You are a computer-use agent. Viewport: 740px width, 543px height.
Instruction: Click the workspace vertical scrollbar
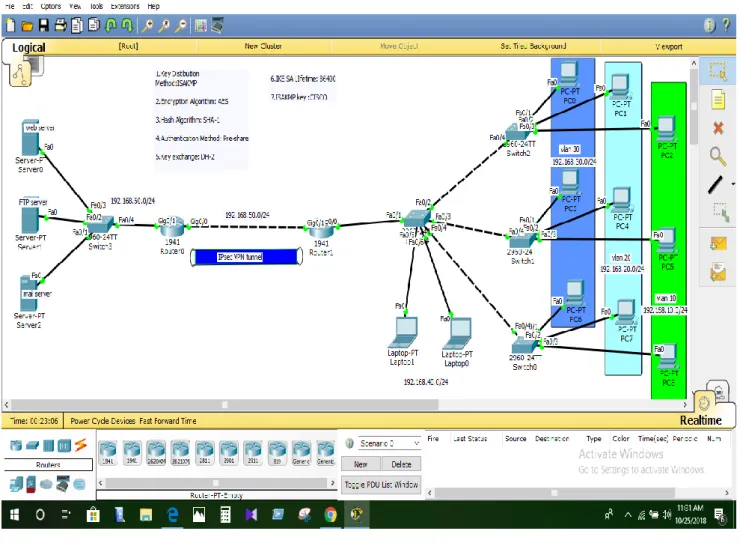point(693,106)
